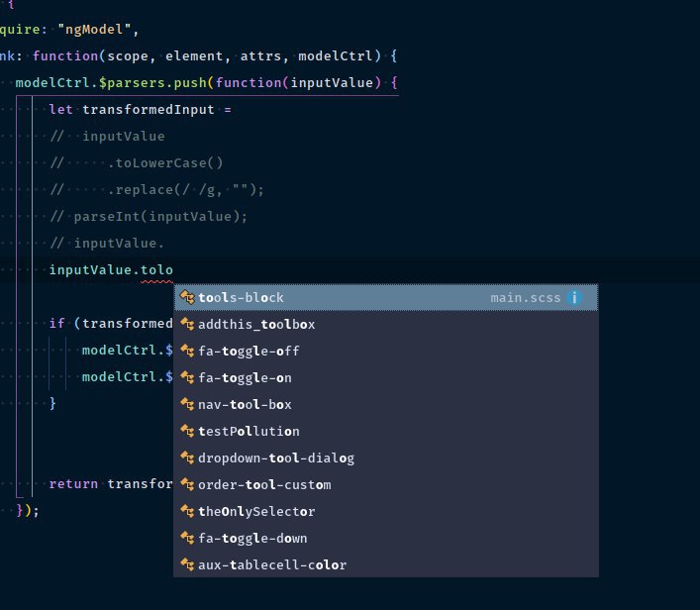The width and height of the screenshot is (700, 610).
Task: Click the icon next to nav-tool-box
Action: click(187, 405)
